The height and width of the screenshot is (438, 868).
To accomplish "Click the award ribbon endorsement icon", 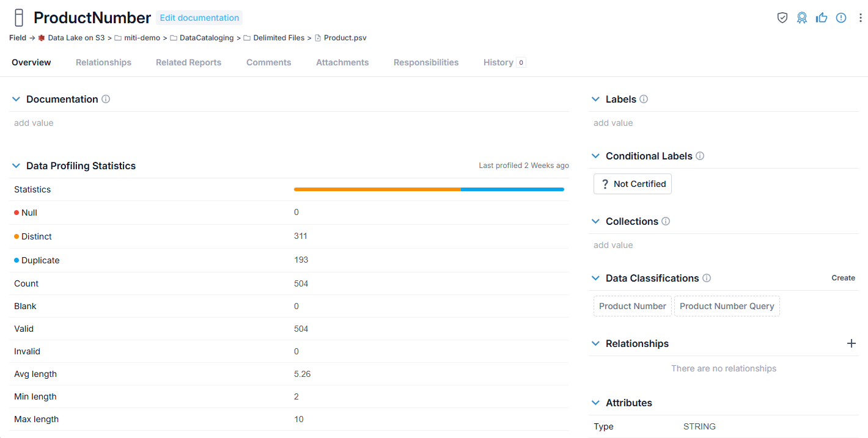I will [x=802, y=18].
